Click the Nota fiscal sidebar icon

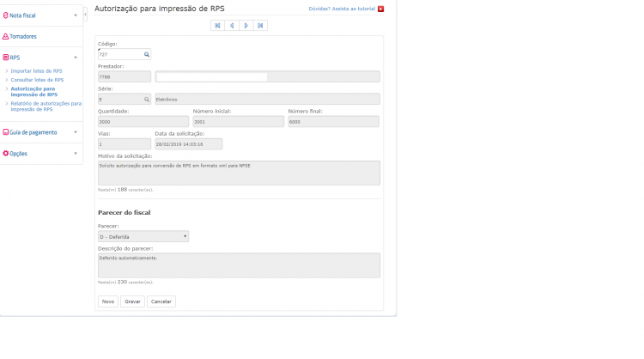5,15
